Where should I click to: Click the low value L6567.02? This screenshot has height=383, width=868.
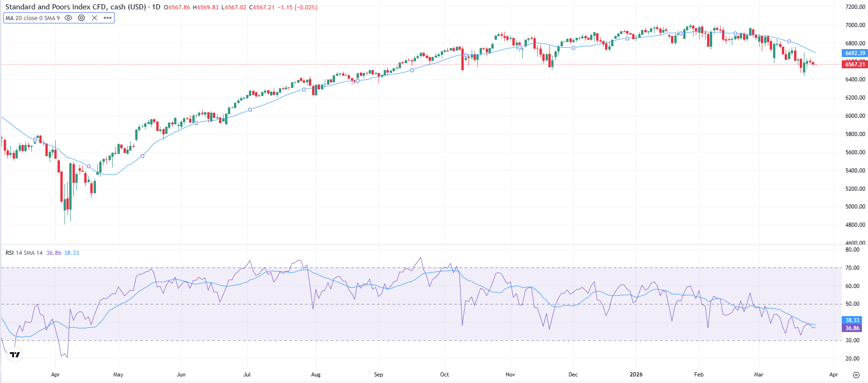233,7
